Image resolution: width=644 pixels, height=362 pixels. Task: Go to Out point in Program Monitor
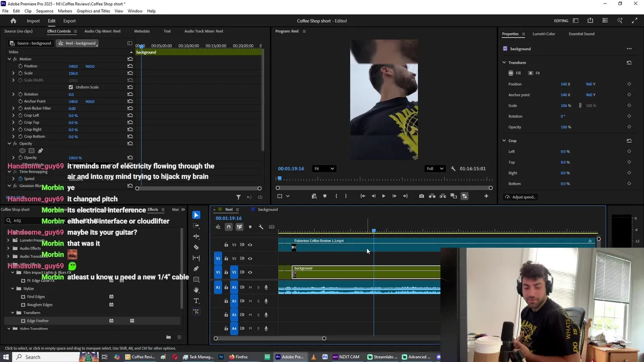(405, 196)
